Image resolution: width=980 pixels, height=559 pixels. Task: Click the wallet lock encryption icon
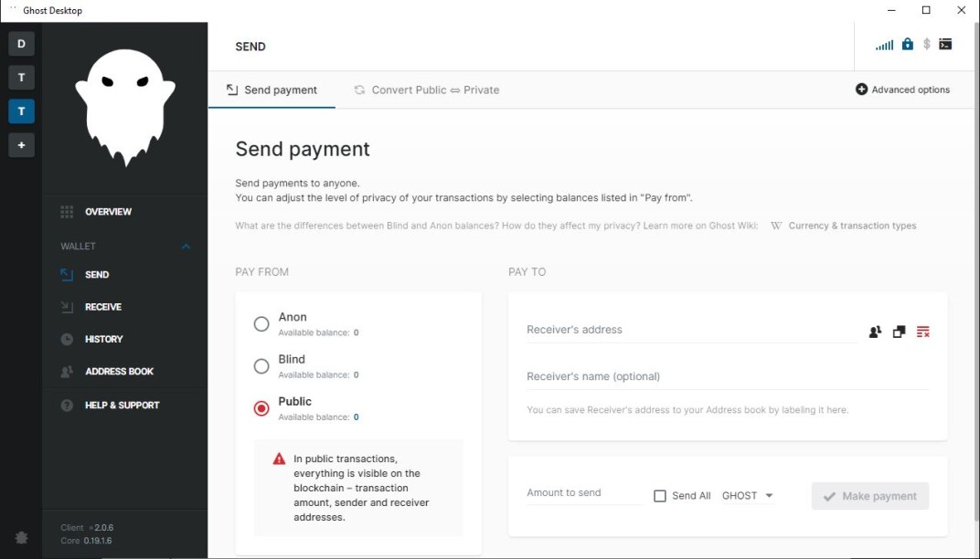point(908,45)
